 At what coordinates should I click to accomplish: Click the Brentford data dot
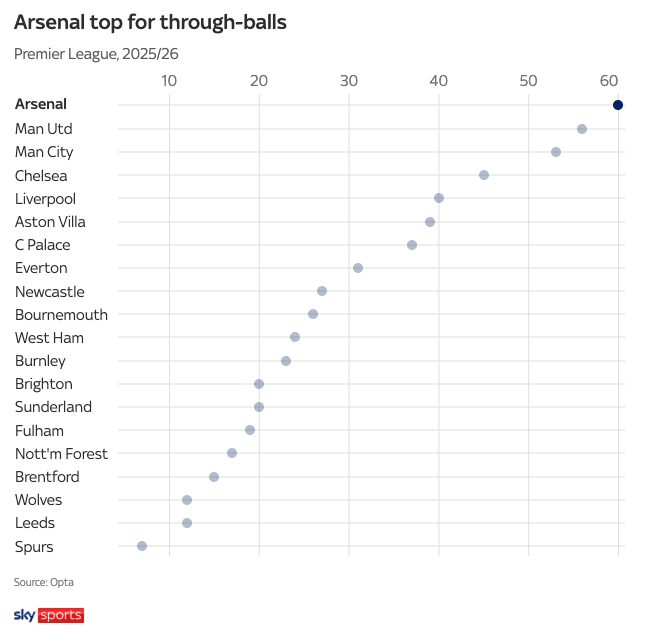coord(214,477)
